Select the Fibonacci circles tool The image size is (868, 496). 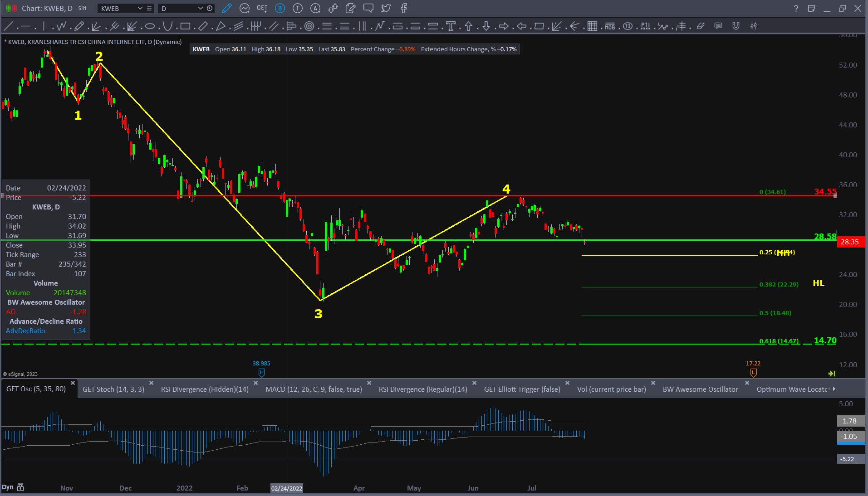(x=309, y=26)
